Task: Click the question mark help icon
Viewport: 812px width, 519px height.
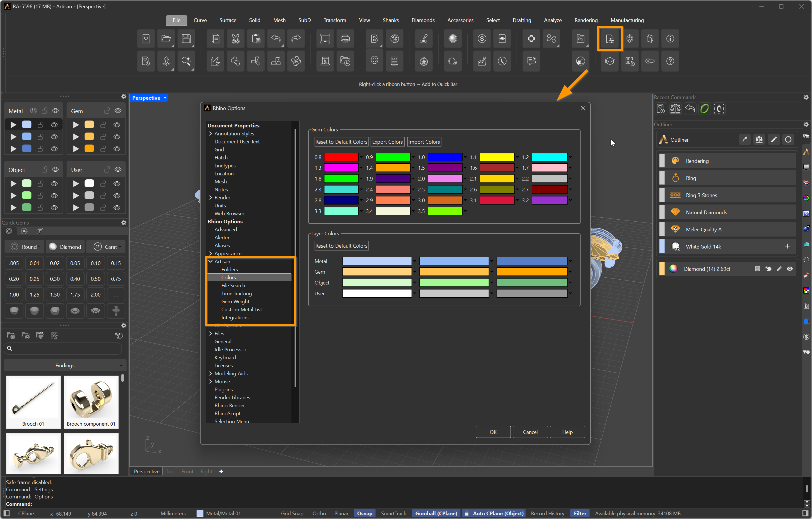Action: pos(670,61)
